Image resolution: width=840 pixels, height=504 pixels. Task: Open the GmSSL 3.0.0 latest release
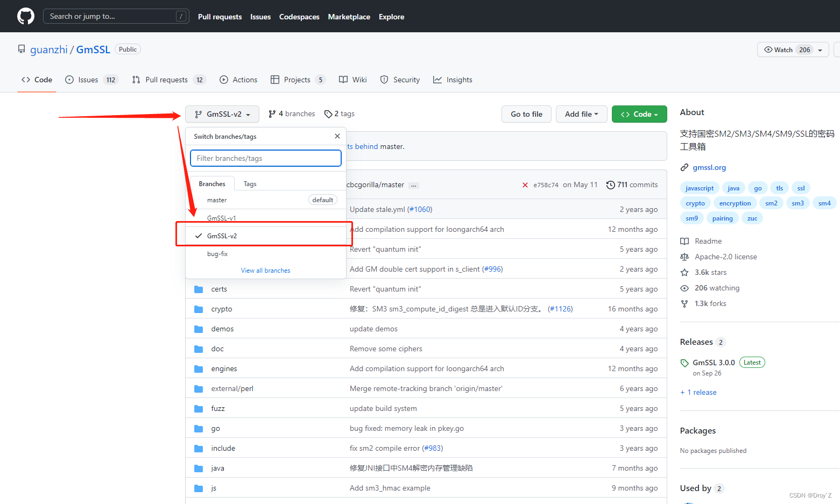(714, 363)
